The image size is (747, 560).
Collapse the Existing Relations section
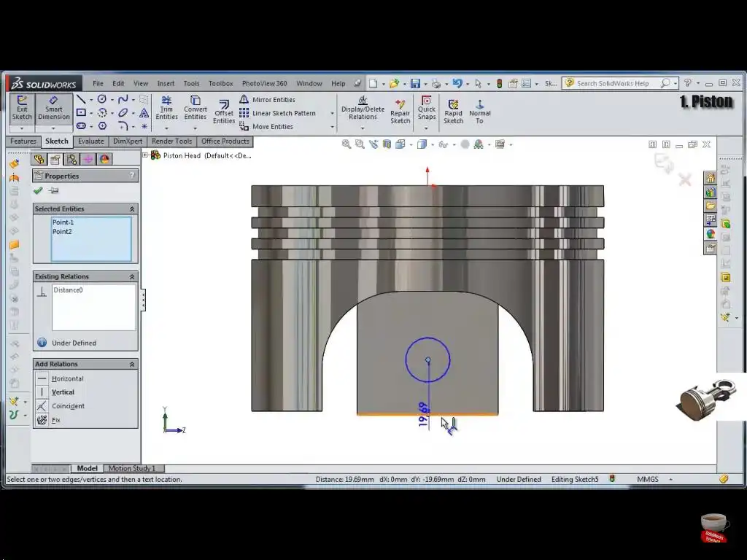132,276
